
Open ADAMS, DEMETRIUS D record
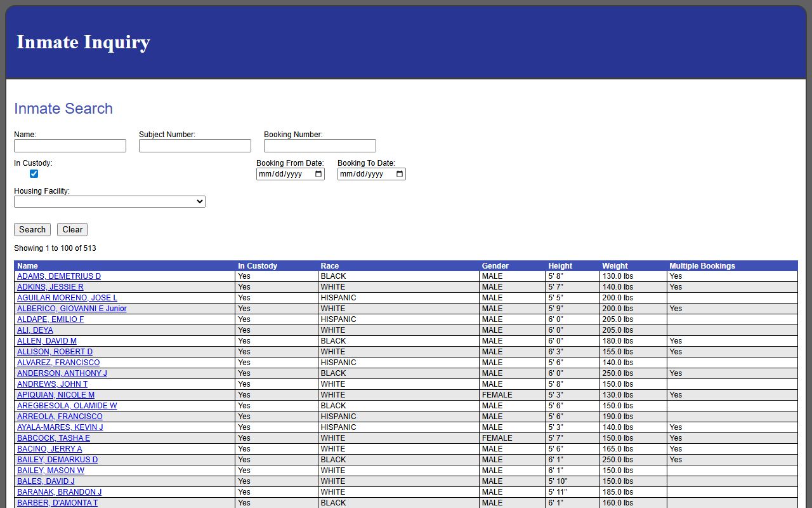click(59, 276)
